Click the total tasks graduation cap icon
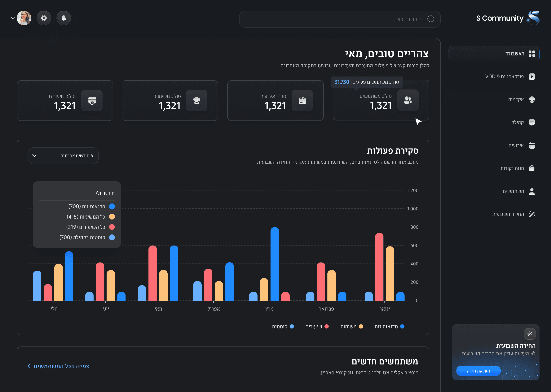 (x=196, y=101)
